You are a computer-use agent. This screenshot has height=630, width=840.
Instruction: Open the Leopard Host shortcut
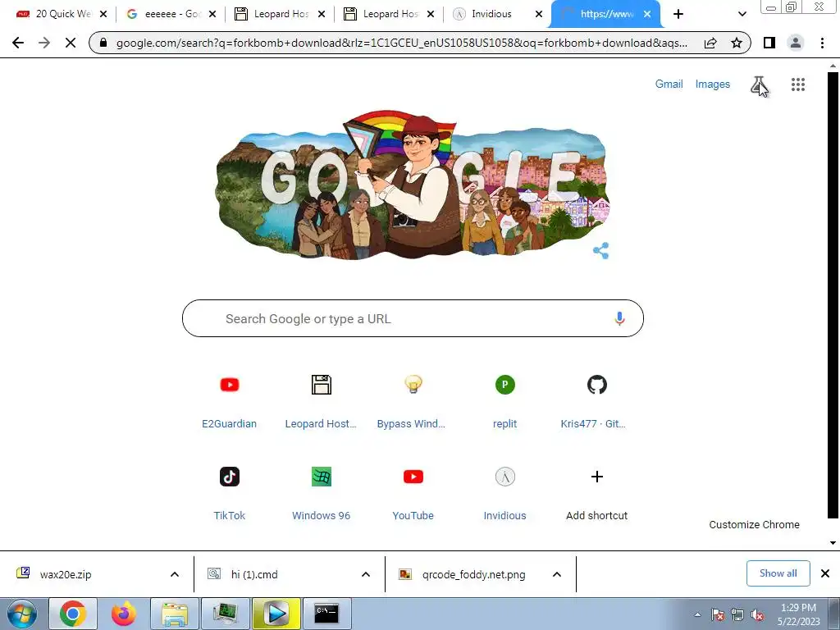click(321, 402)
